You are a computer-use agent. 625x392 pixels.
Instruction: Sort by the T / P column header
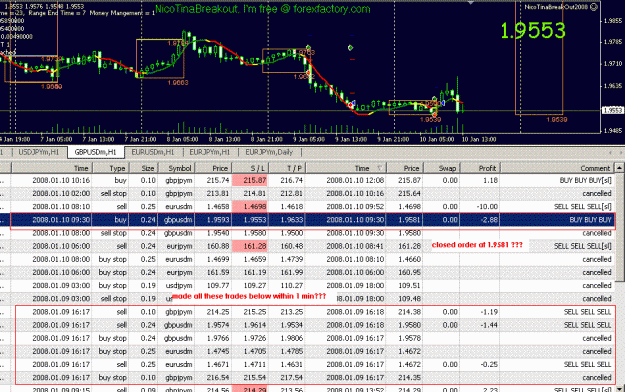pyautogui.click(x=287, y=168)
